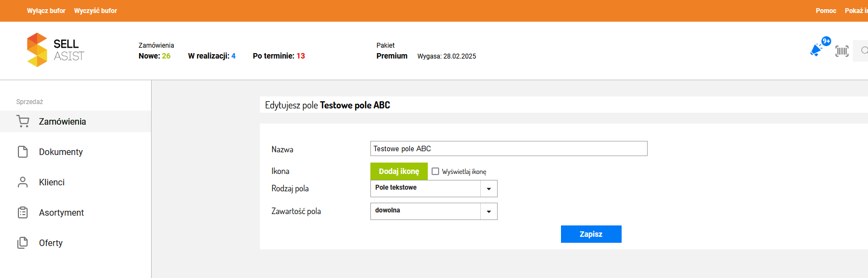
Task: Open the notifications megaphone icon
Action: (x=816, y=50)
